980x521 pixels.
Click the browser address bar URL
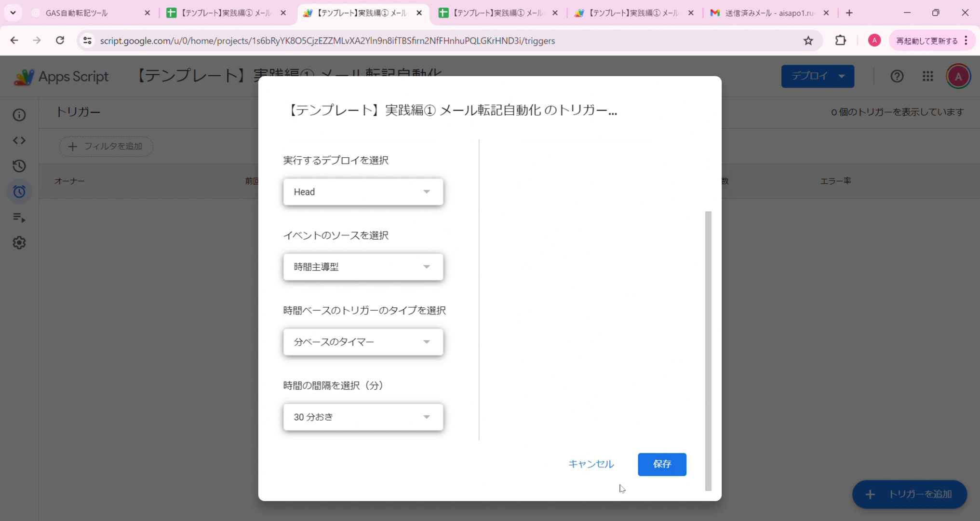click(327, 41)
